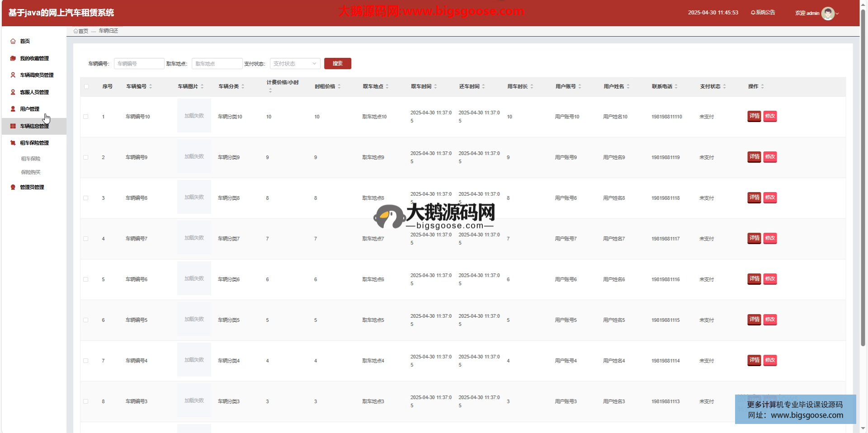The height and width of the screenshot is (433, 868).
Task: Click the 车辆编号 search input field
Action: (139, 64)
